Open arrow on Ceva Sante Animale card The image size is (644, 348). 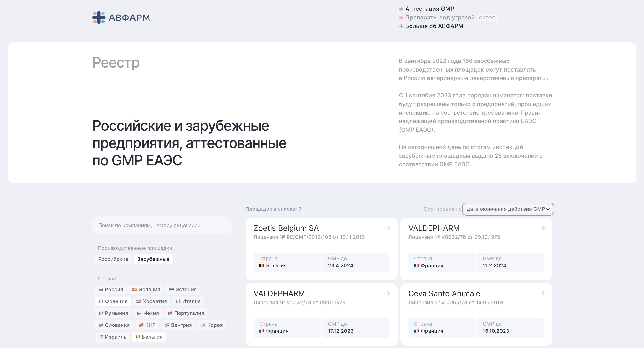pos(542,293)
